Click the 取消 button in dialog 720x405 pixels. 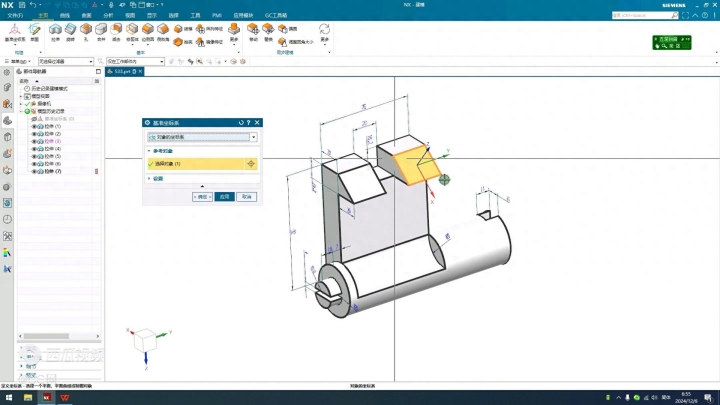coord(247,197)
